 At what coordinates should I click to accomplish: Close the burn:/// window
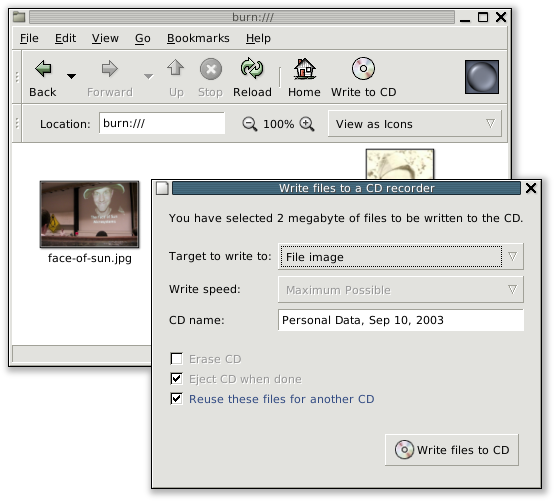point(501,17)
